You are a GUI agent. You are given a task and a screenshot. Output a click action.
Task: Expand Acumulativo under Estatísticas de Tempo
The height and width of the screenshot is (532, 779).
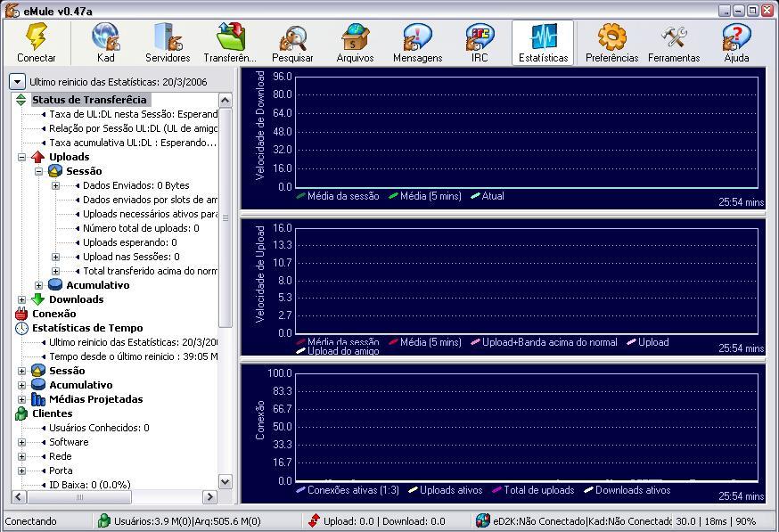pos(22,386)
